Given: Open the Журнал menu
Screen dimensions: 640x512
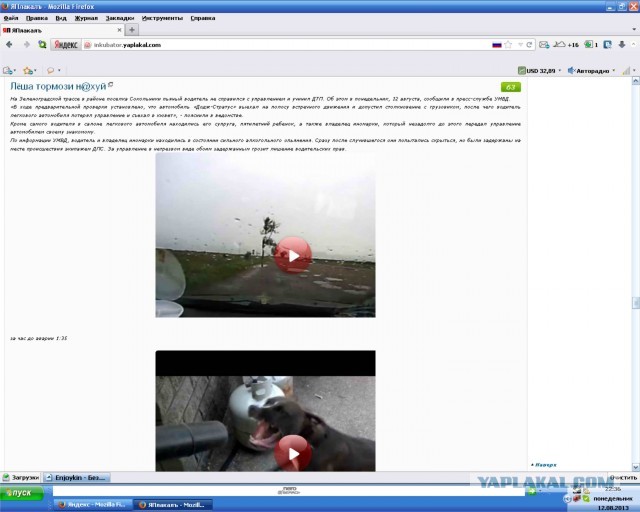Looking at the screenshot, I should pos(86,18).
